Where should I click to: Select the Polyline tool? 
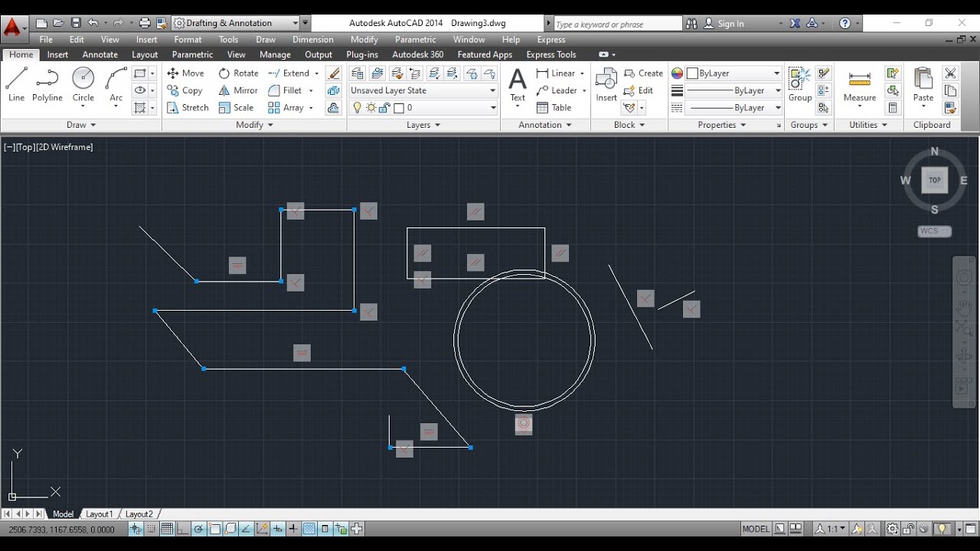pyautogui.click(x=47, y=84)
